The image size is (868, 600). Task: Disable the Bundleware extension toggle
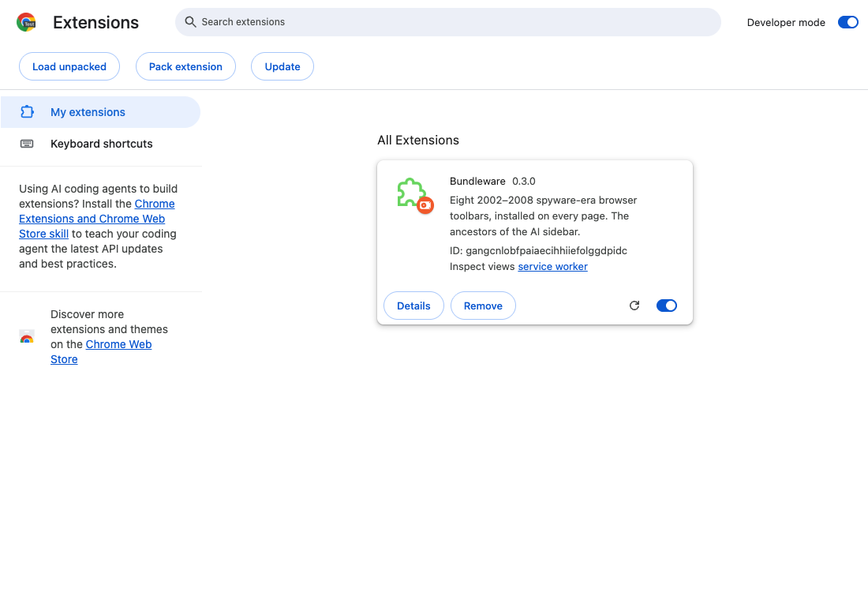667,306
